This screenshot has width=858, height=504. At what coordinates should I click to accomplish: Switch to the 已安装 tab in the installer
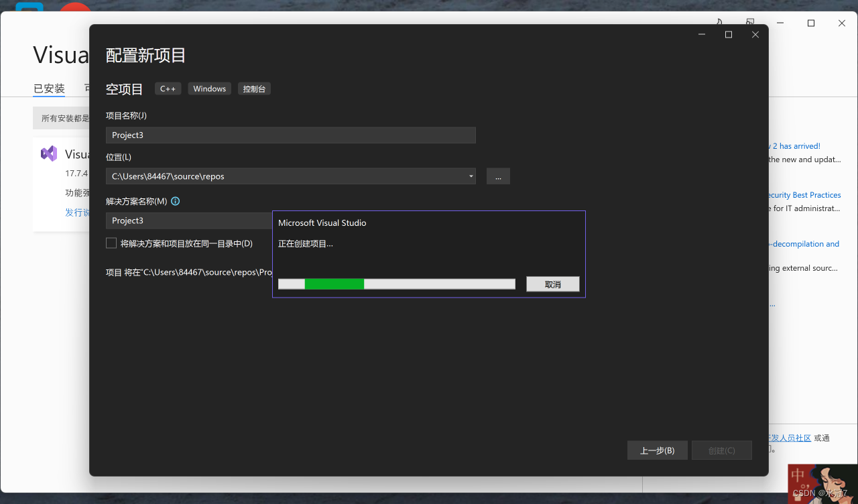tap(48, 88)
